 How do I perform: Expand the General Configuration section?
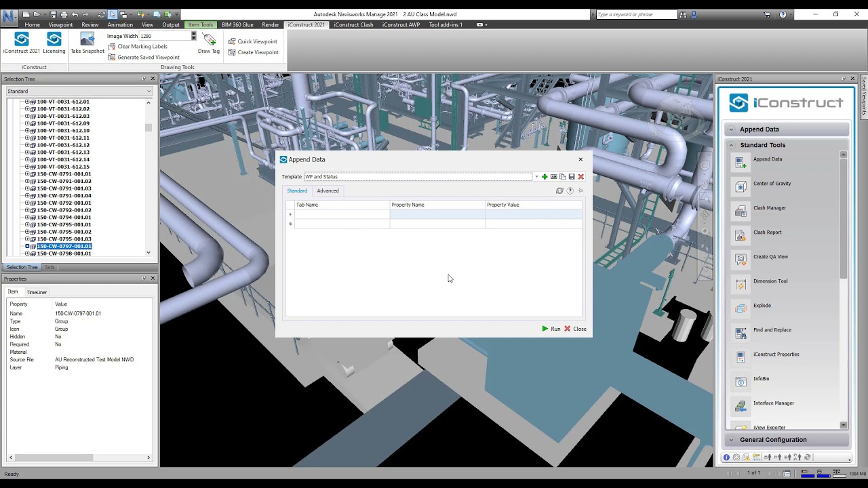(787, 440)
